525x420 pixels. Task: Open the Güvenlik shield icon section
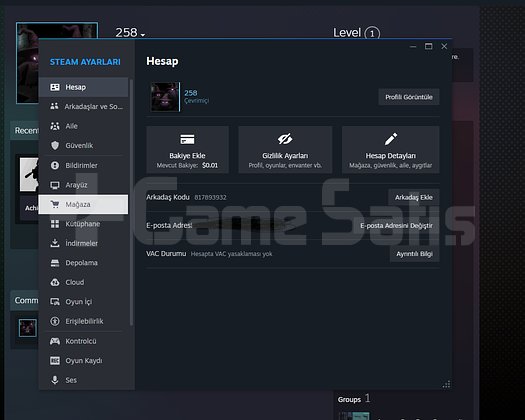pos(55,145)
